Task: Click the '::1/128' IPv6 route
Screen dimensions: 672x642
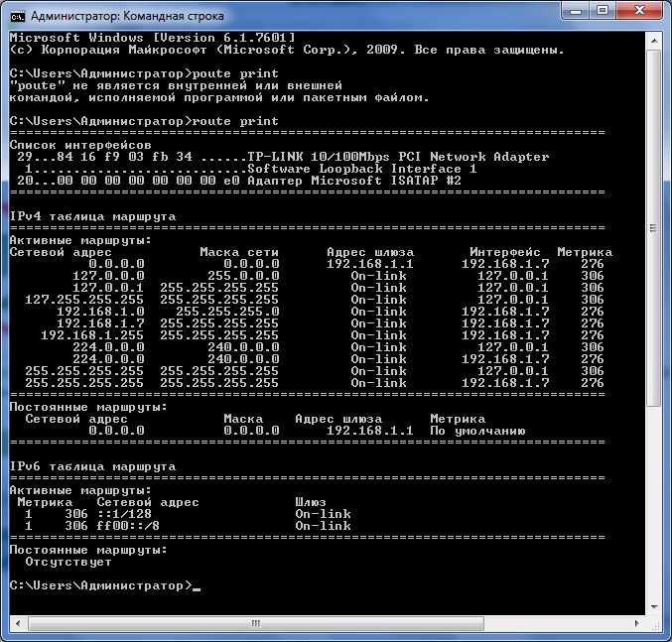Action: coord(124,514)
